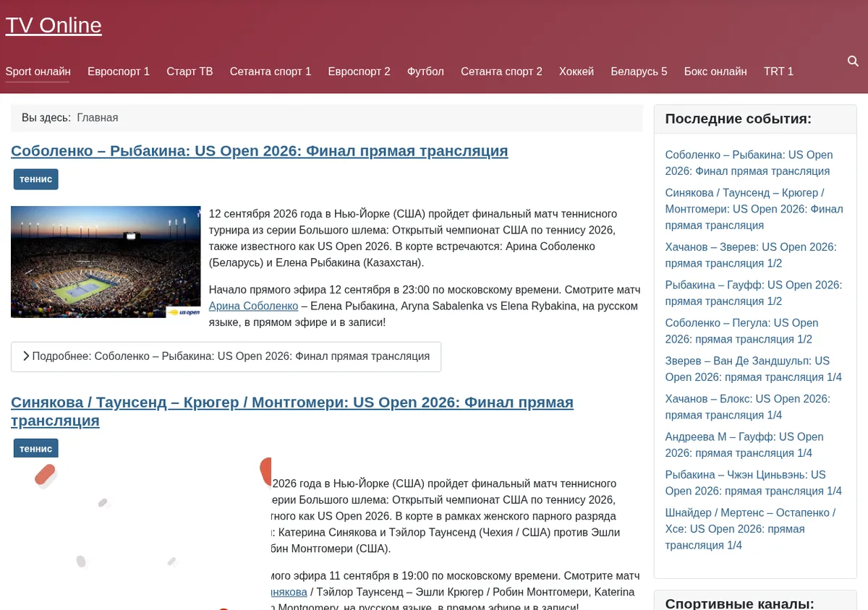The height and width of the screenshot is (610, 868).
Task: Open the TRT 1 menu item
Action: (778, 72)
